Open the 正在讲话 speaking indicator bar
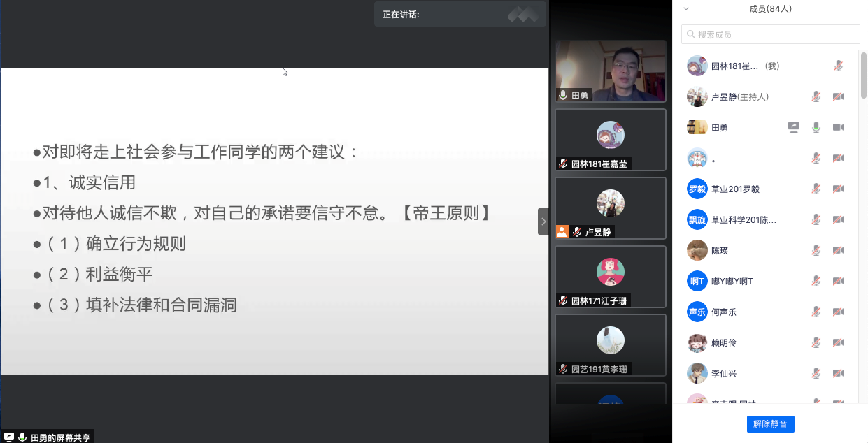 coord(460,14)
